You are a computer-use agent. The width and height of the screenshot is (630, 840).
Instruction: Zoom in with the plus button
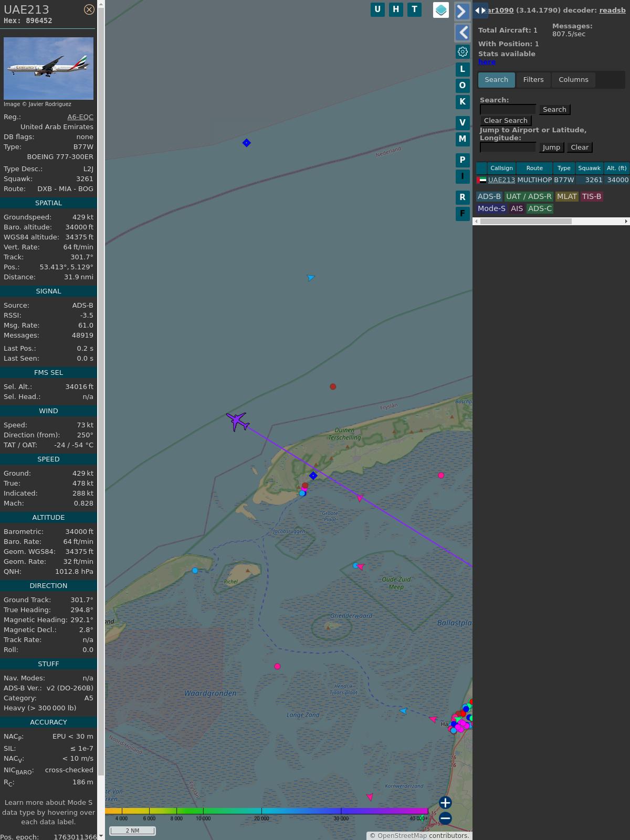445,803
